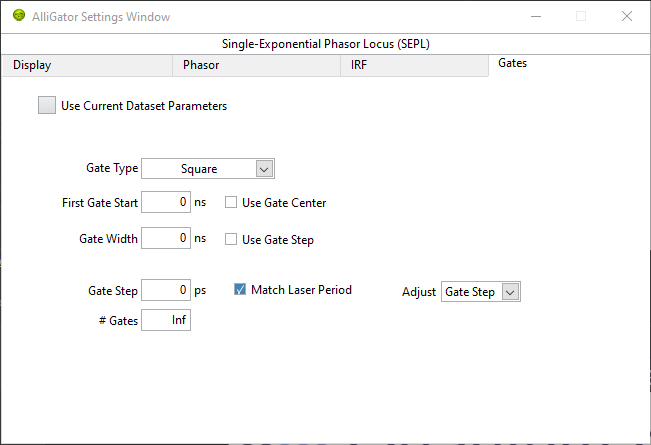Click the Gate Type label
The height and width of the screenshot is (445, 651).
click(112, 168)
